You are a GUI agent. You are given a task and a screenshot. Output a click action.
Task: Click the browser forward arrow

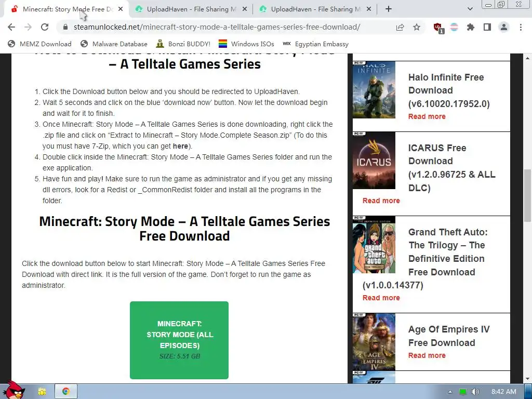click(x=28, y=27)
